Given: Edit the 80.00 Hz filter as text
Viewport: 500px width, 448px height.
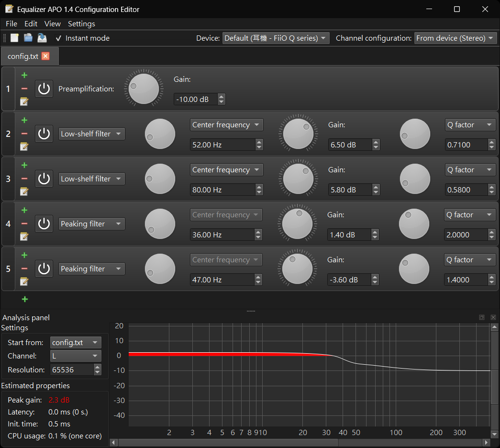Looking at the screenshot, I should [x=24, y=191].
